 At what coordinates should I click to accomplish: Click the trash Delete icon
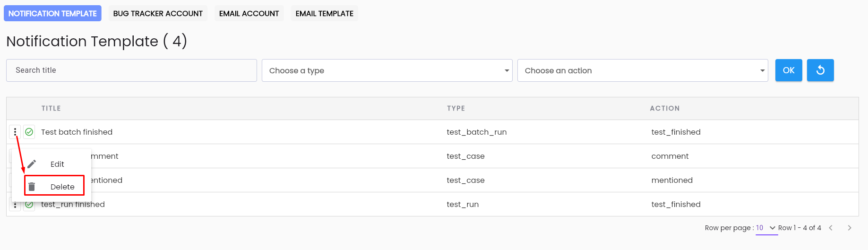click(32, 187)
